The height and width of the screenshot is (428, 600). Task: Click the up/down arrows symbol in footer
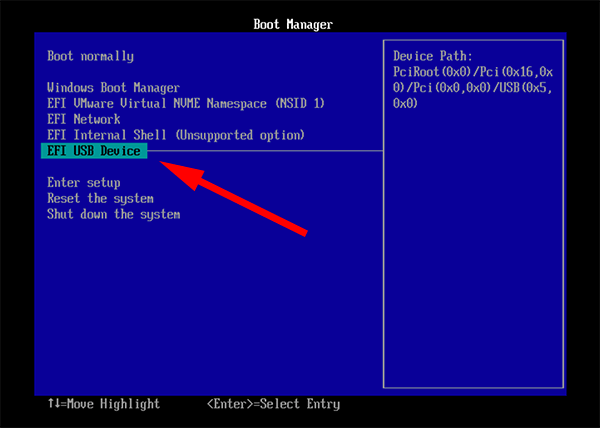click(x=54, y=404)
